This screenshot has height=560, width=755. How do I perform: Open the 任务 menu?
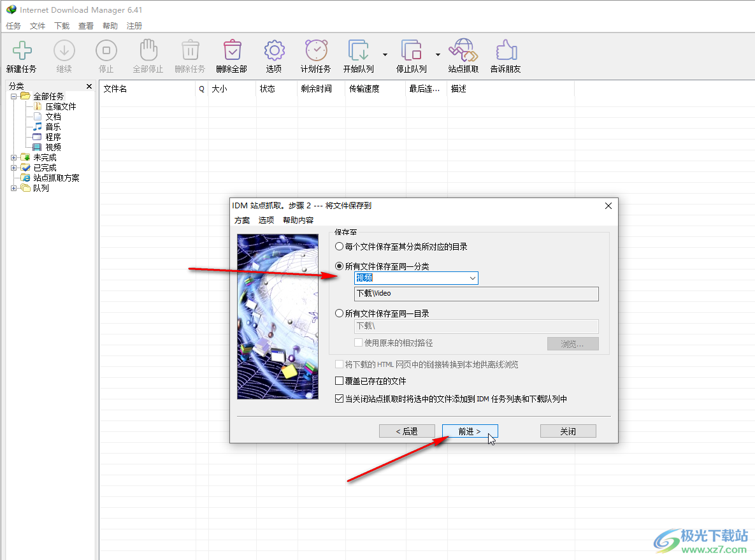[x=13, y=25]
